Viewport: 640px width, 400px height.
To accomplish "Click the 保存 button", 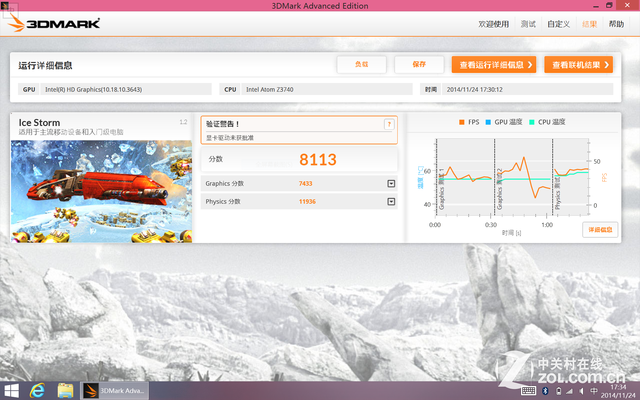I will point(418,65).
